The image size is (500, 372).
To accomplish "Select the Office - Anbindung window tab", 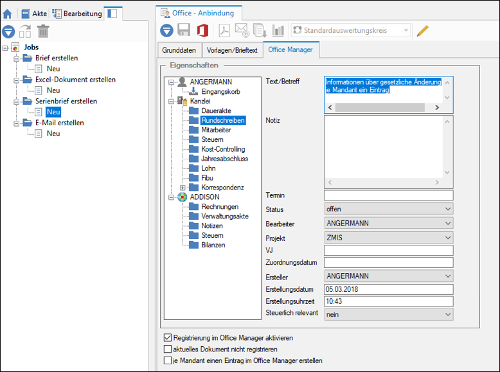I will pos(199,13).
